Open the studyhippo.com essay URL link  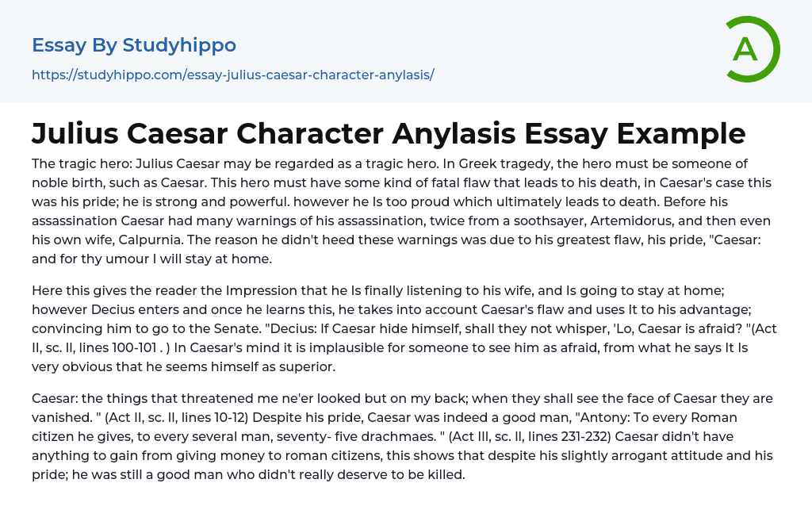[x=233, y=75]
